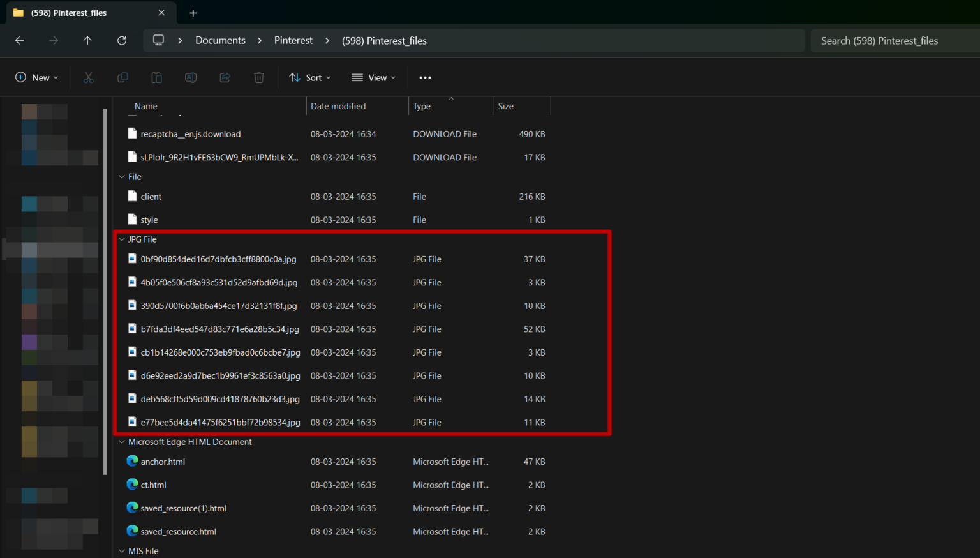Refresh the current folder
Viewport: 980px width, 558px height.
[121, 40]
